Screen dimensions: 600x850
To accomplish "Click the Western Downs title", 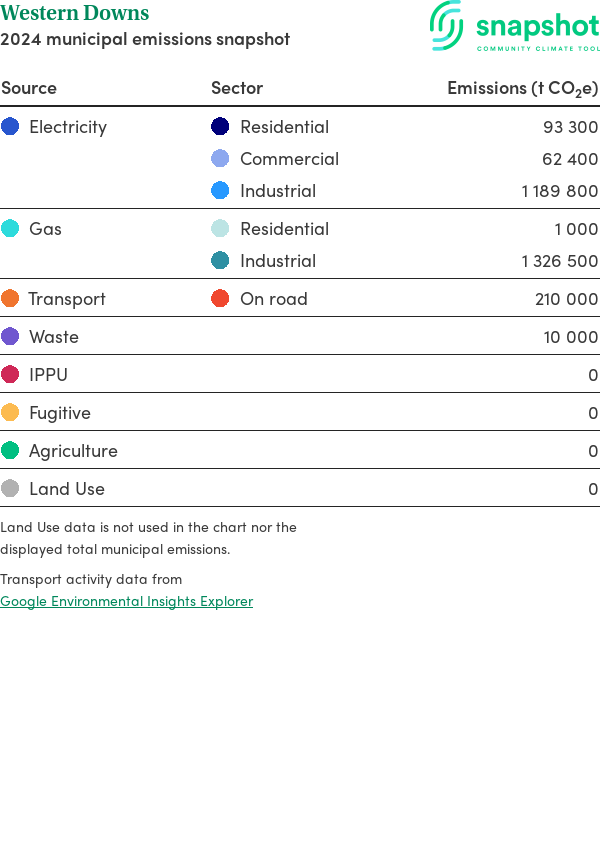I will pos(75,14).
